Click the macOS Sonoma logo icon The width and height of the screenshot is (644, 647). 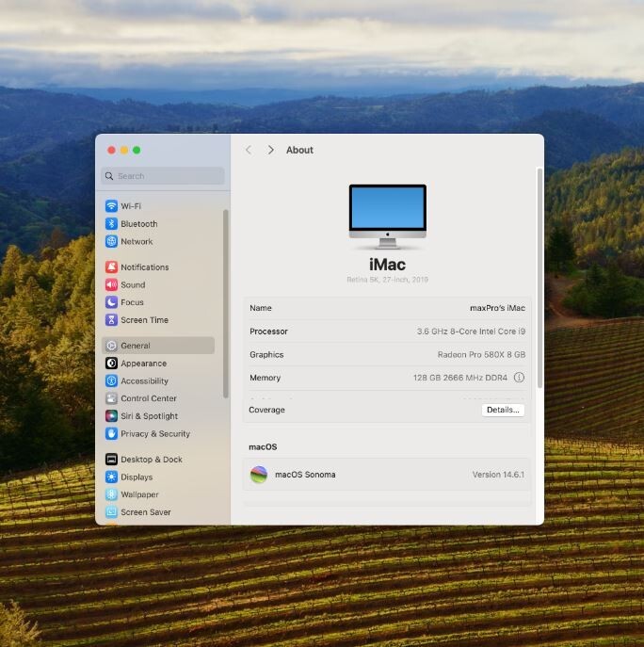[259, 475]
